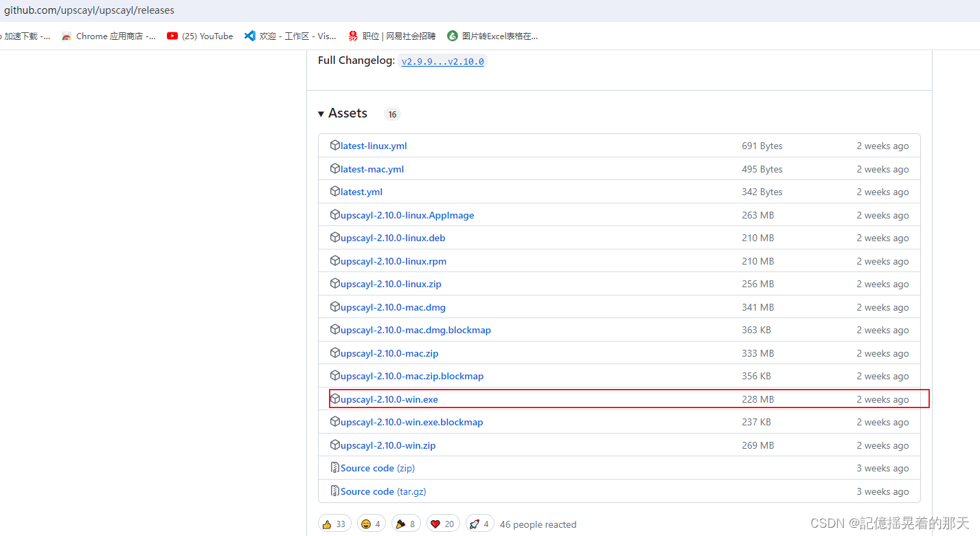
Task: Click package icon beside latest.yml
Action: (x=335, y=191)
